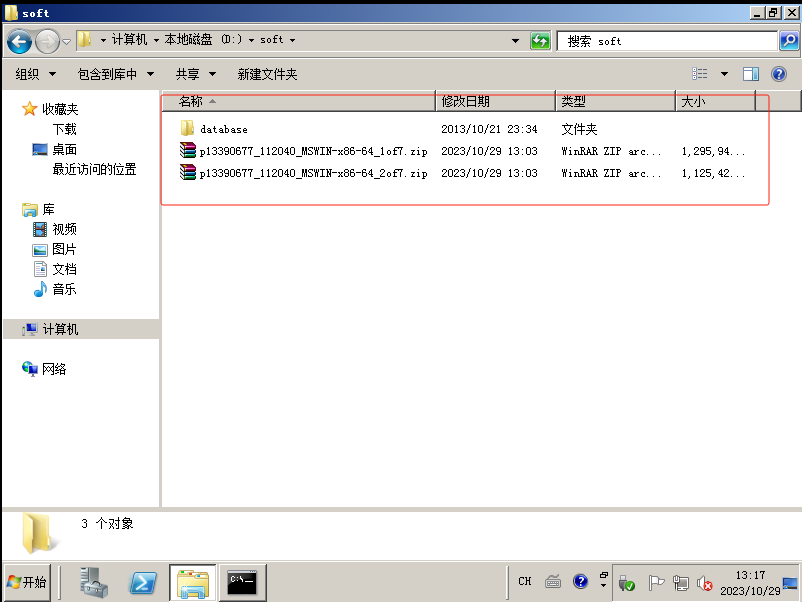
Task: Sort files by the 大小 column header
Action: [716, 101]
